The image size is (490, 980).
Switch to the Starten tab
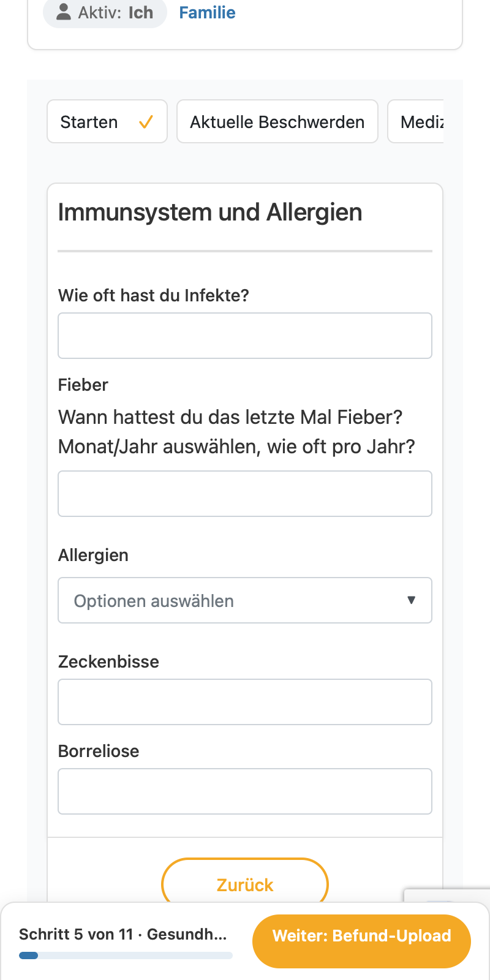[107, 122]
